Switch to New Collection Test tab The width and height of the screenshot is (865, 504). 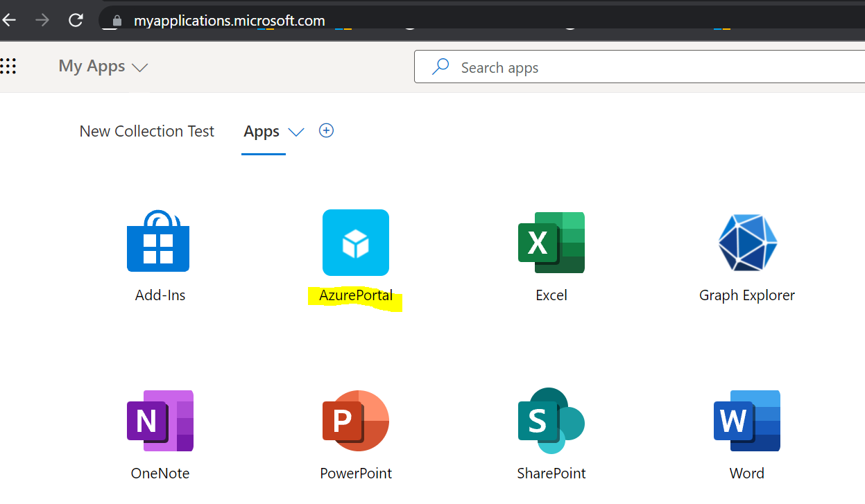click(x=147, y=131)
